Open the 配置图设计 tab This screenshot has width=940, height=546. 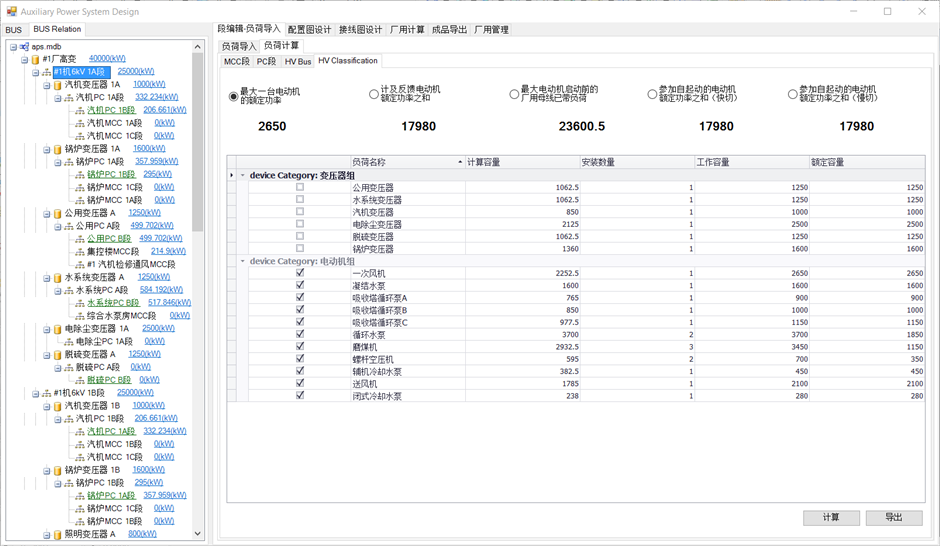click(309, 29)
